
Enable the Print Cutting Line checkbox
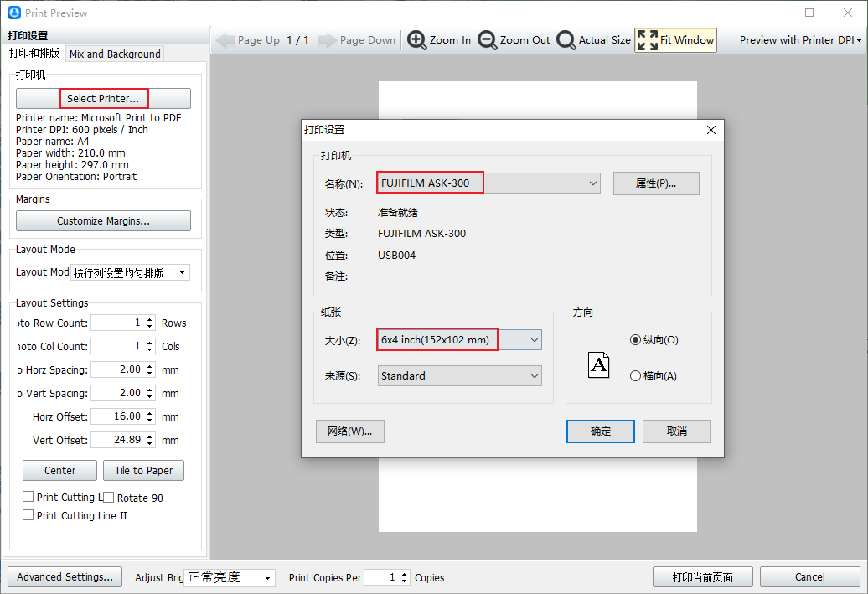tap(28, 497)
